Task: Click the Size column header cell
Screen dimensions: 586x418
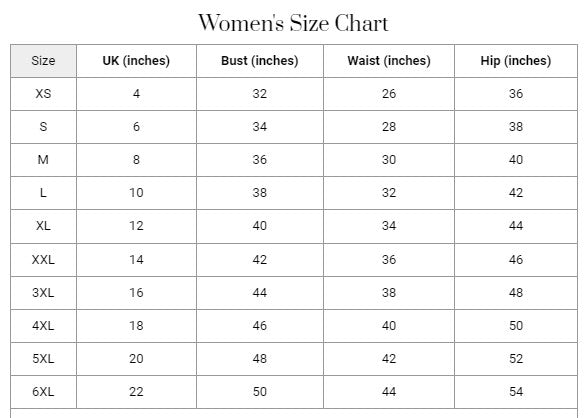Action: pyautogui.click(x=43, y=61)
